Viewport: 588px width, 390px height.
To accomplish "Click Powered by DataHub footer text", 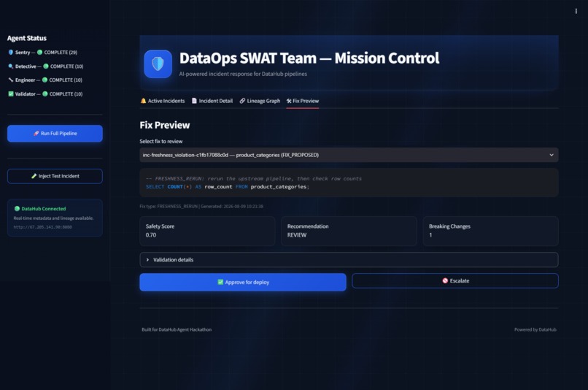I will [535, 329].
